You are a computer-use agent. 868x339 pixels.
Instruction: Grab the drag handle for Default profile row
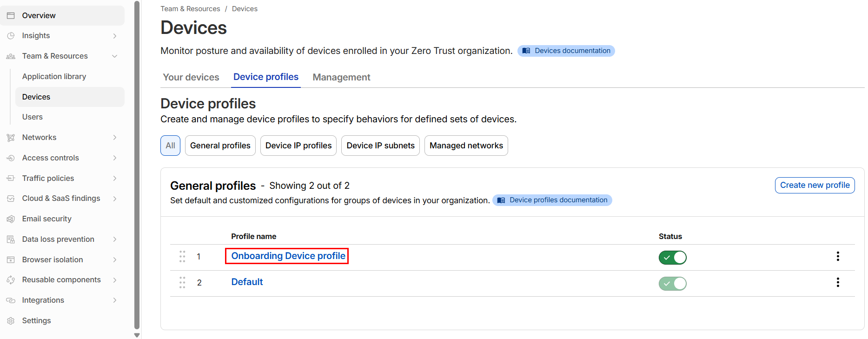coord(182,283)
